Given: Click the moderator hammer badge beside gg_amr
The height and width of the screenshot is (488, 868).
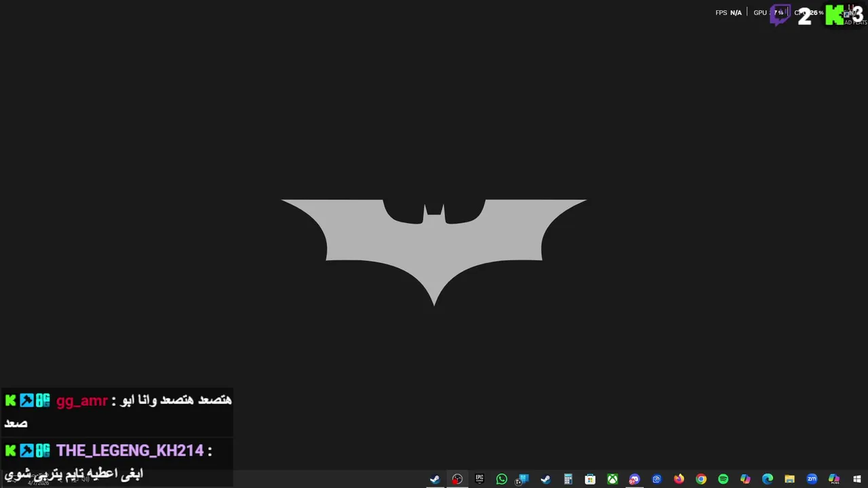Looking at the screenshot, I should point(26,401).
